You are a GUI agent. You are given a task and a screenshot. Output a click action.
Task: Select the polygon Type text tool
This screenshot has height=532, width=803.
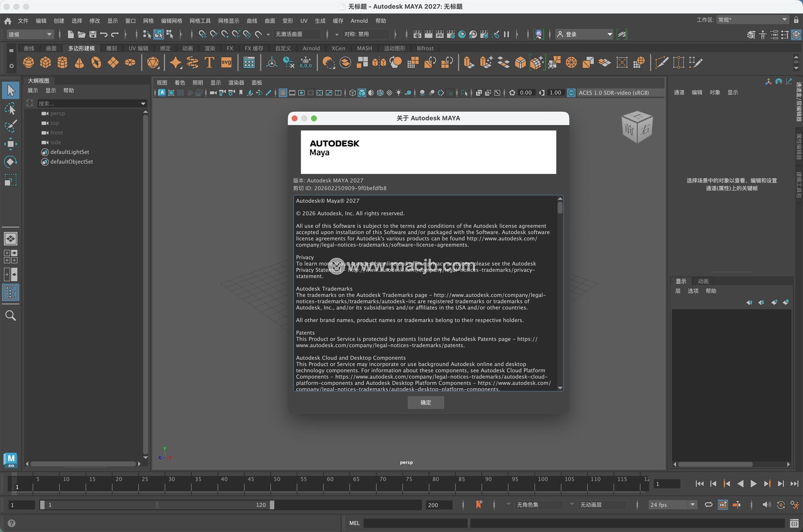click(x=209, y=63)
